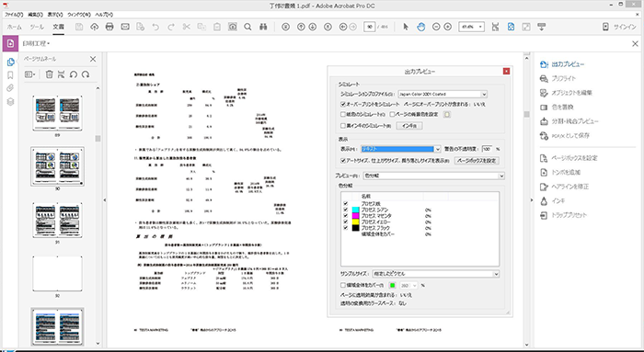Click the next page down arrow
This screenshot has width=644, height=352.
pyautogui.click(x=312, y=27)
